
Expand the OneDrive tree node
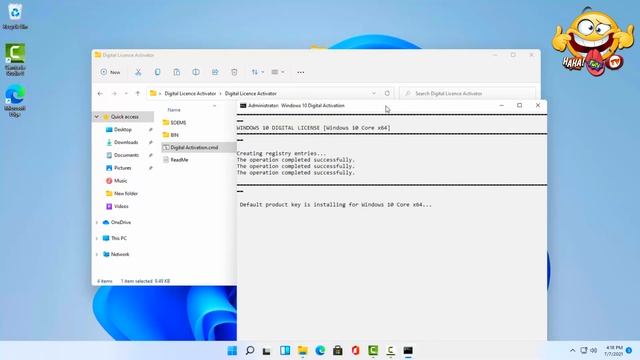click(97, 222)
